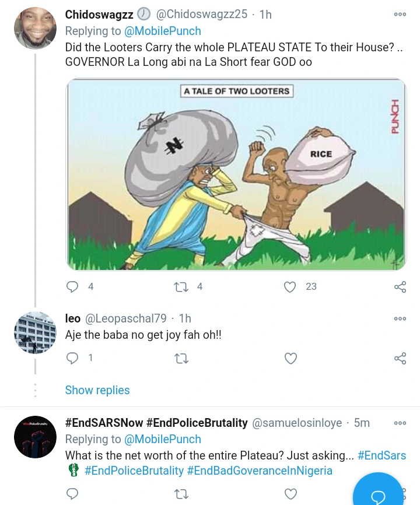Open the #EndSars hashtag link
Screen dimensions: 420x505
coord(381,455)
